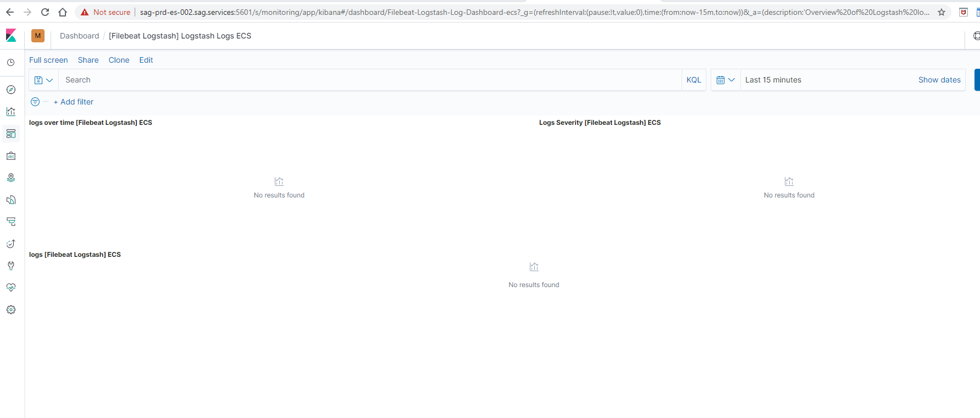Enter Full screen mode
Viewport: 980px width, 418px height.
(x=48, y=60)
